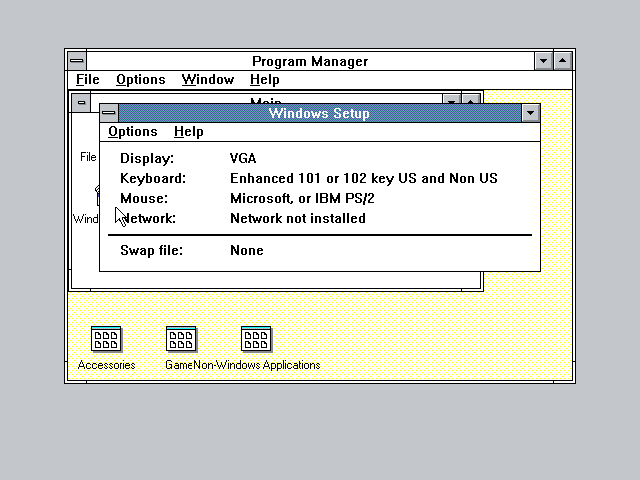Open the Accessories program group icon

point(106,339)
